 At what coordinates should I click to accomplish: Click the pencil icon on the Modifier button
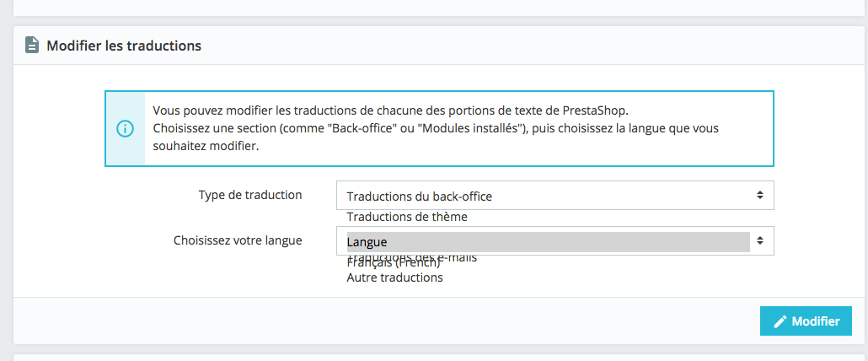(780, 321)
